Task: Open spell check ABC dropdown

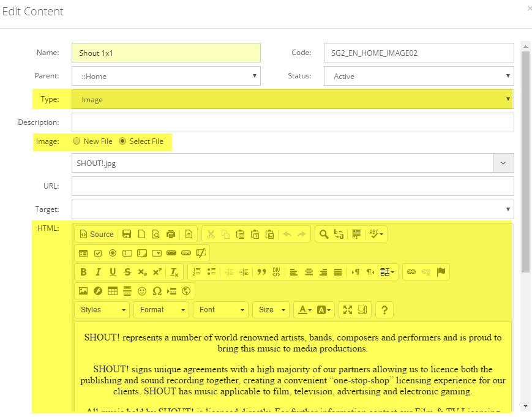Action: point(377,234)
